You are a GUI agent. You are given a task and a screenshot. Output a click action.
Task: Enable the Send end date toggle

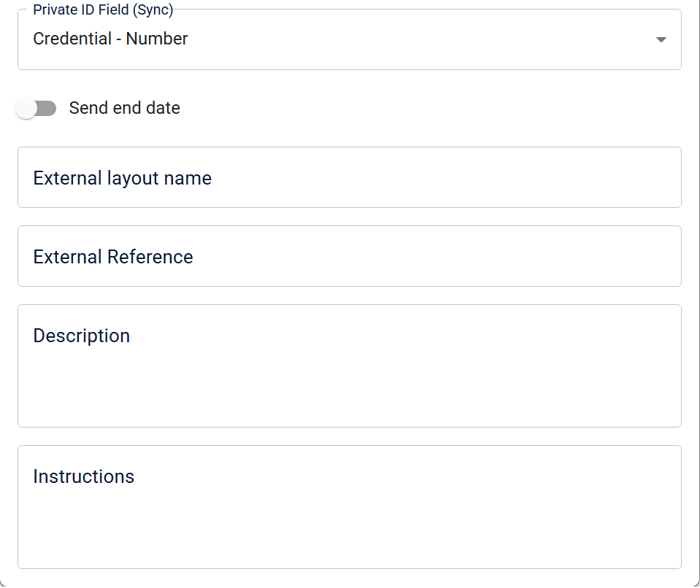[x=35, y=108]
